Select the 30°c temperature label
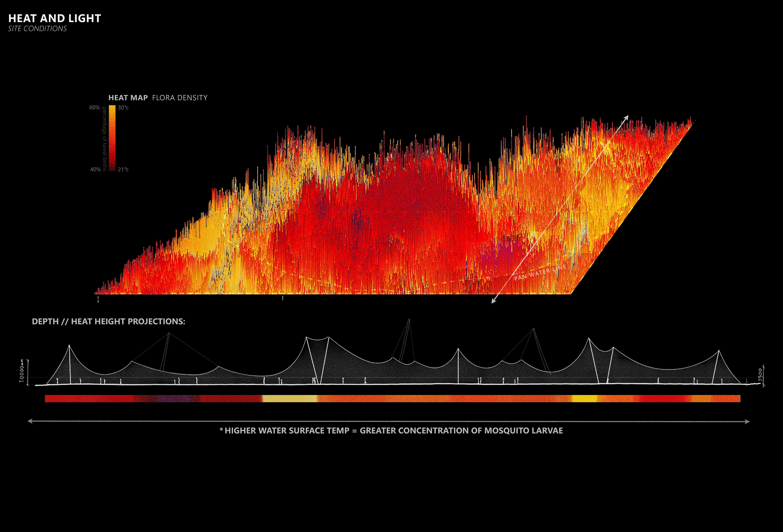 click(x=123, y=107)
